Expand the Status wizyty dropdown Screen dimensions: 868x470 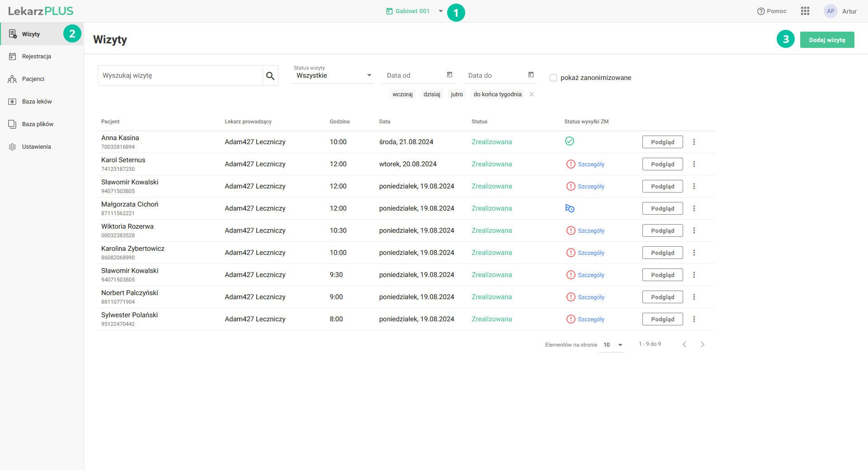click(333, 75)
